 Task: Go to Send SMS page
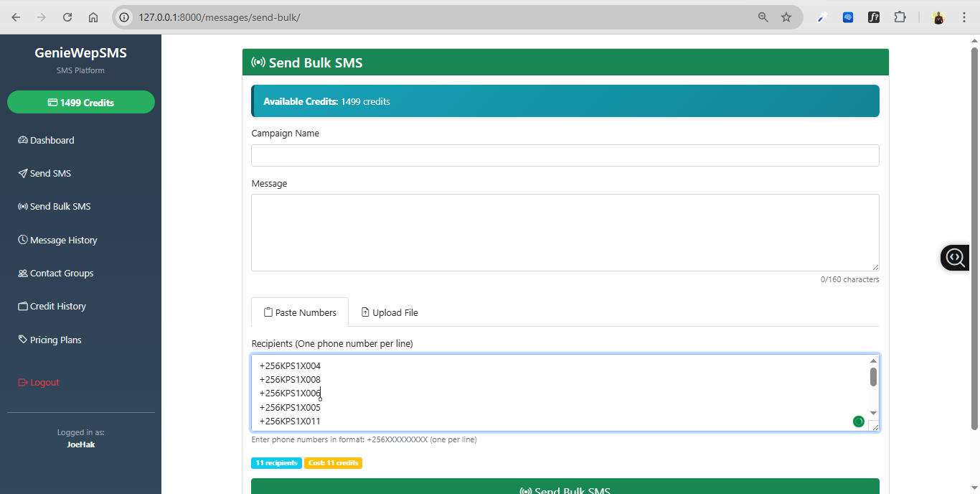50,174
